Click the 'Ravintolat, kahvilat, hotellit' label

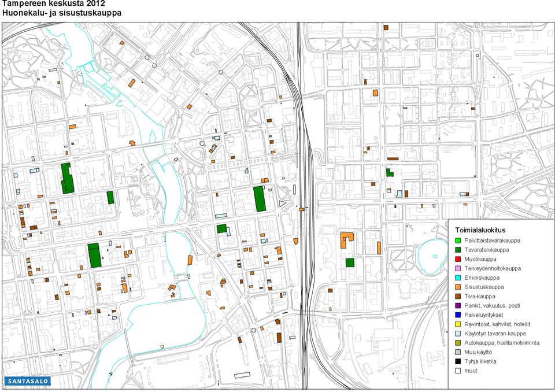coord(497,324)
